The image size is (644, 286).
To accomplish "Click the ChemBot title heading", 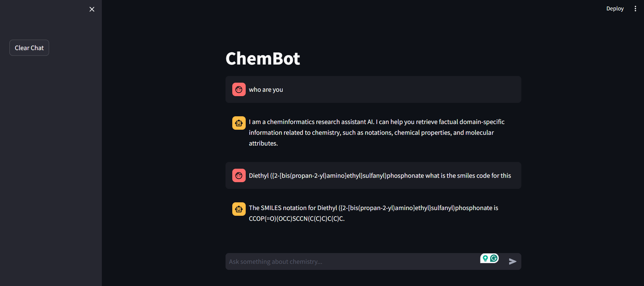I will click(263, 58).
